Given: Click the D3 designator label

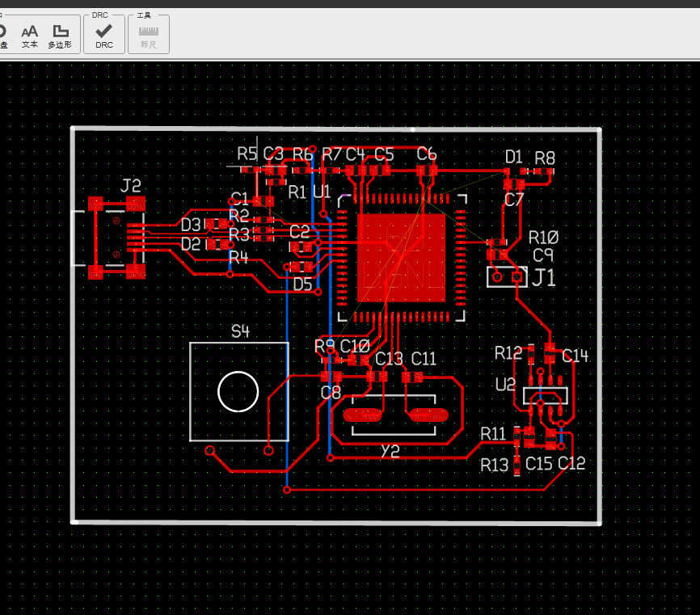Looking at the screenshot, I should click(x=191, y=225).
